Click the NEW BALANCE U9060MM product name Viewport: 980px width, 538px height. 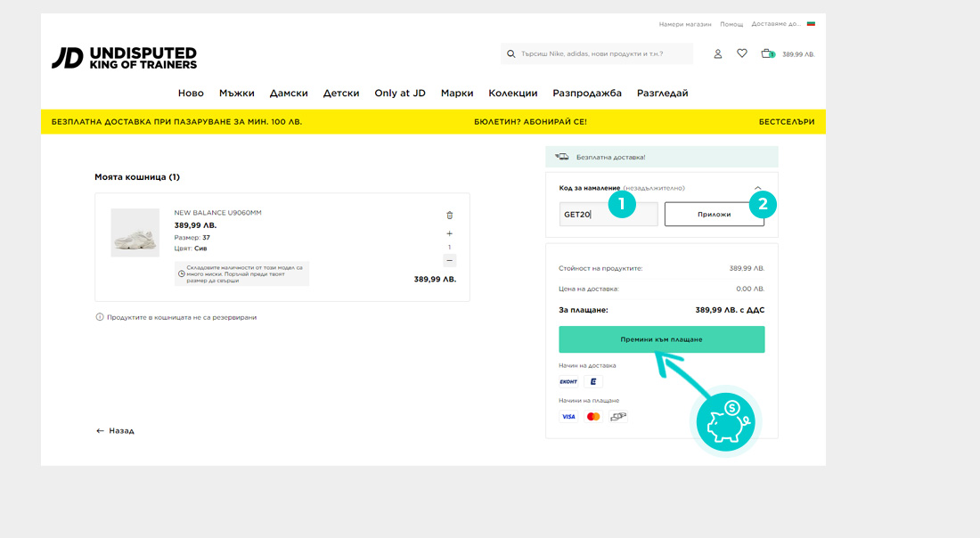coord(217,213)
